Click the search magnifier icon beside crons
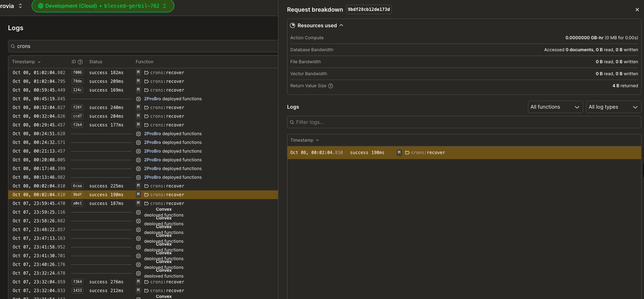The image size is (644, 299). tap(13, 47)
